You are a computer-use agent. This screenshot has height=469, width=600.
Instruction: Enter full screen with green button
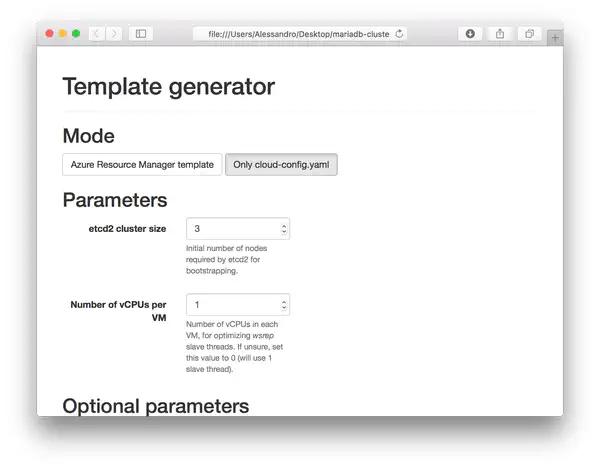point(76,33)
